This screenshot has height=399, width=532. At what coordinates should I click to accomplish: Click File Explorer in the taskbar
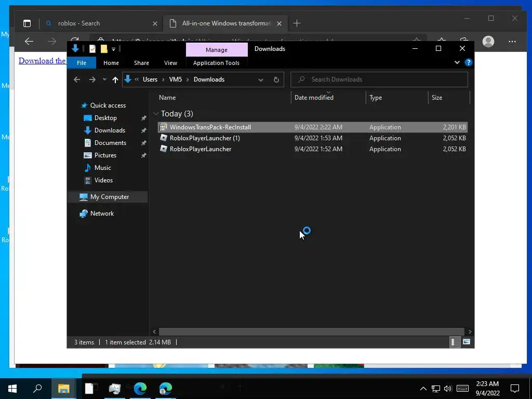(x=63, y=388)
